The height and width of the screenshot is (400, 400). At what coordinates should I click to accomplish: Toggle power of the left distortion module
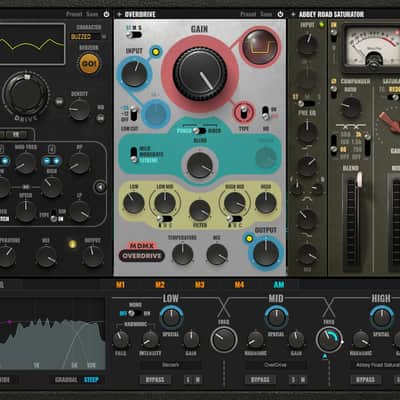point(106,14)
